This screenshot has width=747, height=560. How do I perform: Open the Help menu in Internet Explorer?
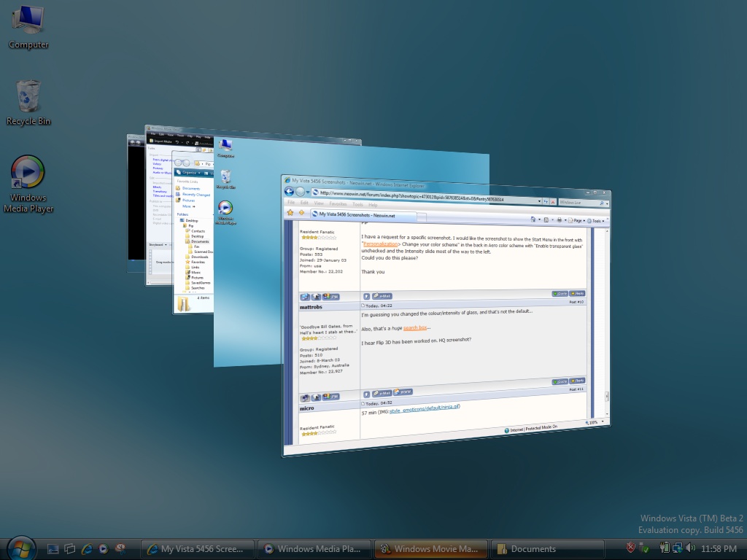[x=373, y=205]
